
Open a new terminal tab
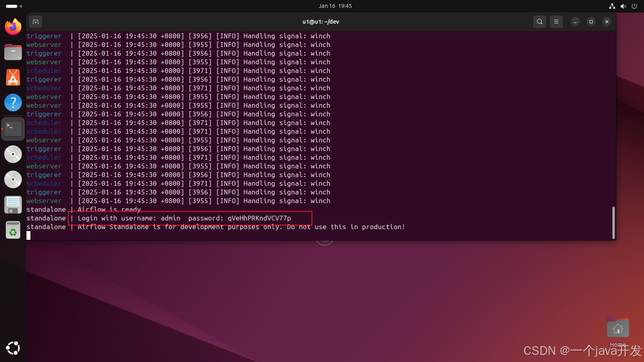pos(36,22)
